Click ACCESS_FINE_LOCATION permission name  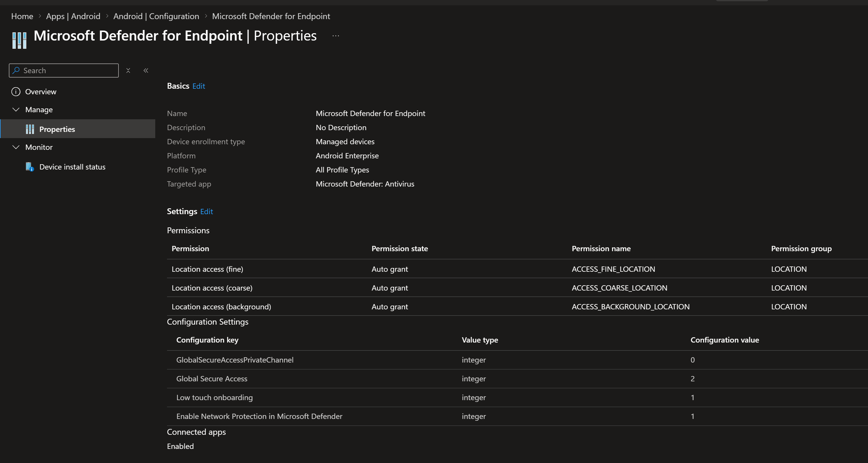pos(613,269)
